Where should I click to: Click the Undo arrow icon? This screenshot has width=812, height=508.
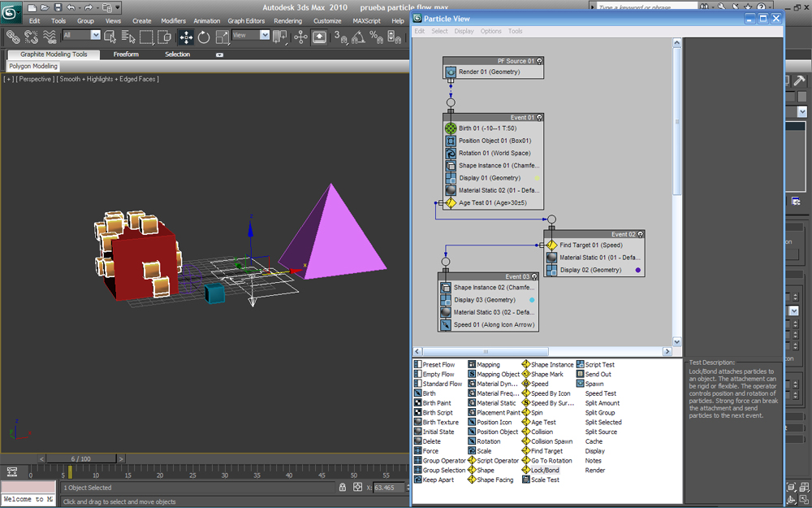click(71, 7)
